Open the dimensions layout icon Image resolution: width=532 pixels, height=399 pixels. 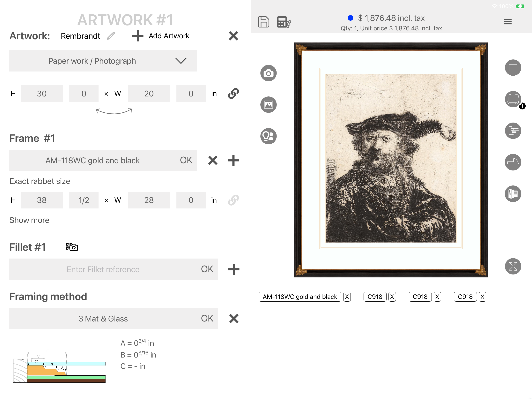513,131
